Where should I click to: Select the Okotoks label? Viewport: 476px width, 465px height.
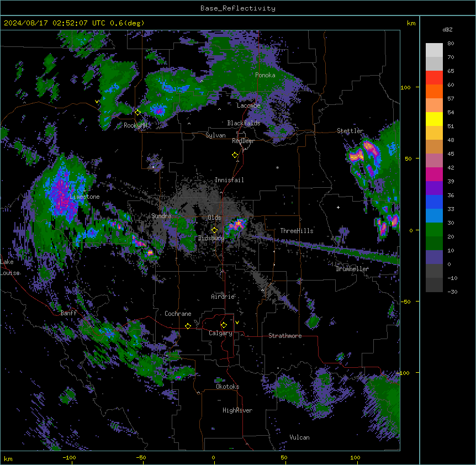click(x=228, y=387)
